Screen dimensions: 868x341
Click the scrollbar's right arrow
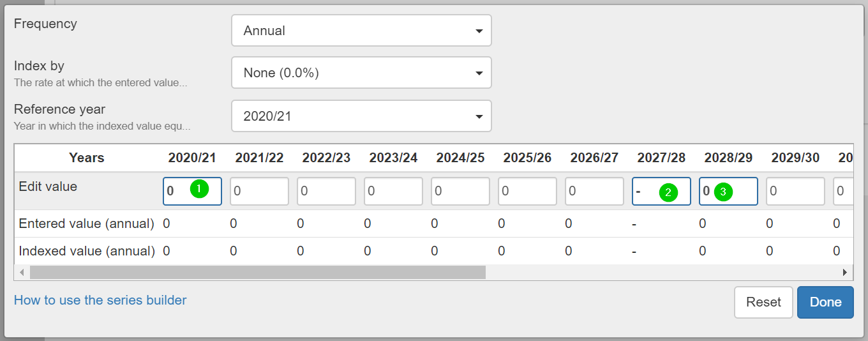(845, 273)
